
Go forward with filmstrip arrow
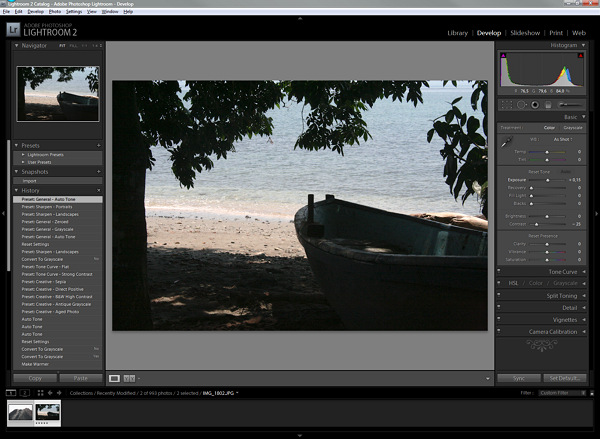59,393
